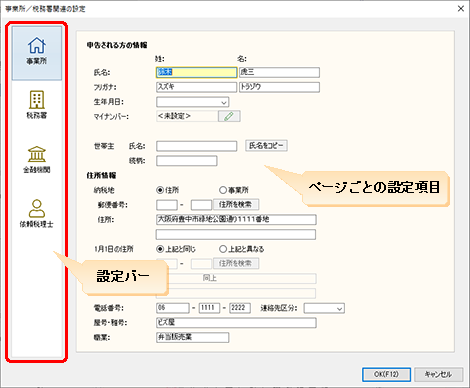Click first 郵便番号 box
The image size is (470, 388).
[x=167, y=205]
